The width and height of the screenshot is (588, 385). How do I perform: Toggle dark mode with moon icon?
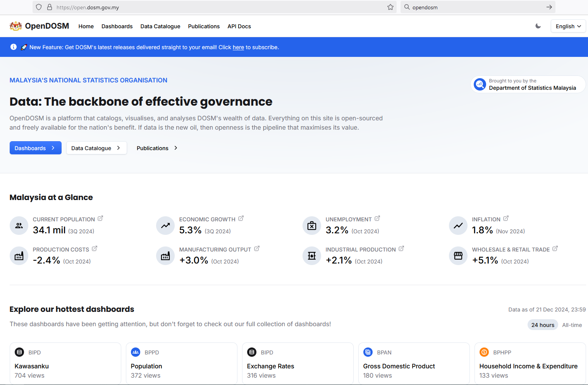(x=538, y=26)
